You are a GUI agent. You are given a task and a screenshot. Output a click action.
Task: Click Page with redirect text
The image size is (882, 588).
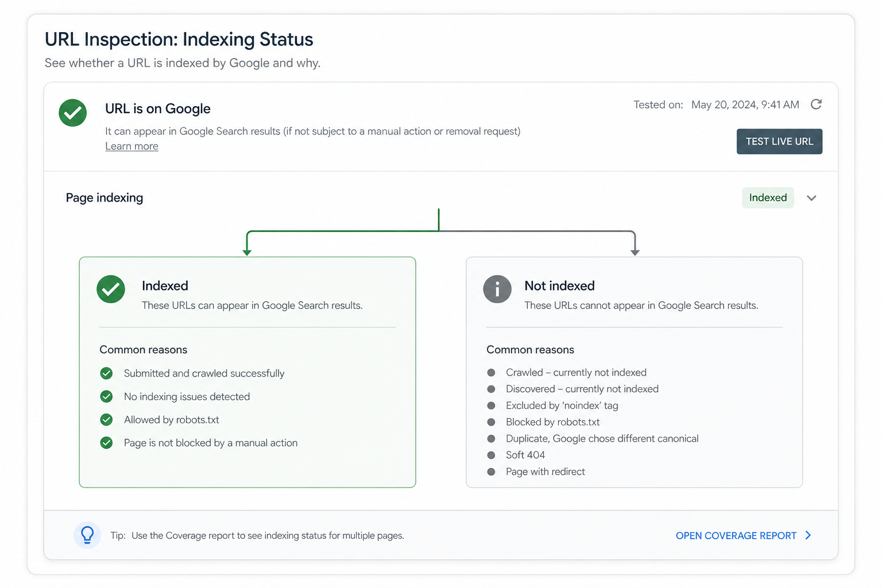pyautogui.click(x=546, y=471)
